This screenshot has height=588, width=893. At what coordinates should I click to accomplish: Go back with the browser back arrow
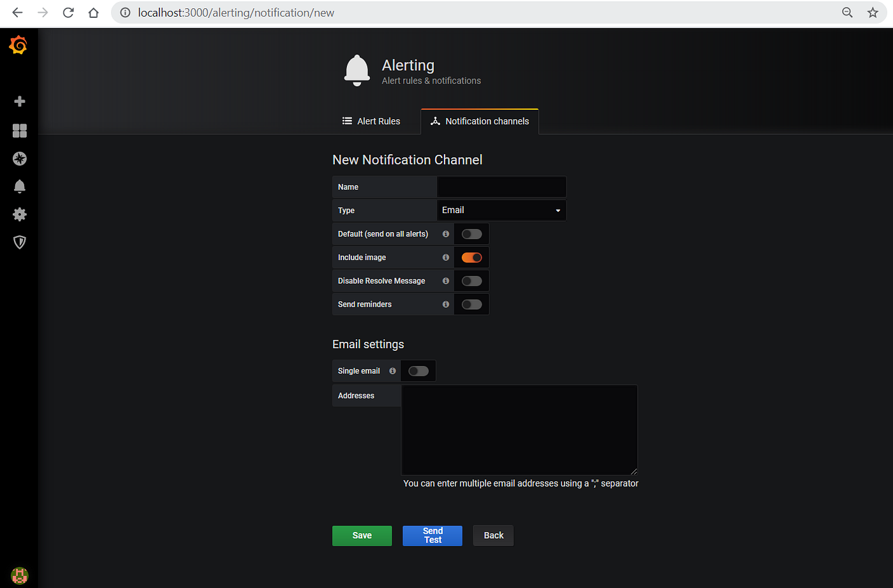(x=17, y=13)
